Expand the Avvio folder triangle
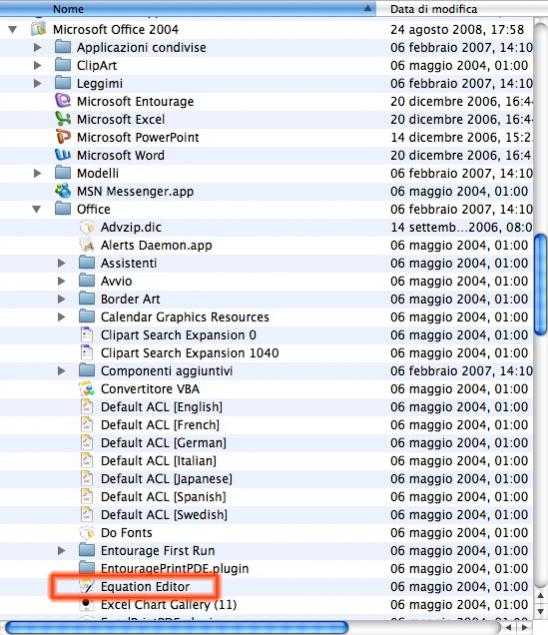This screenshot has height=635, width=548. [x=61, y=281]
